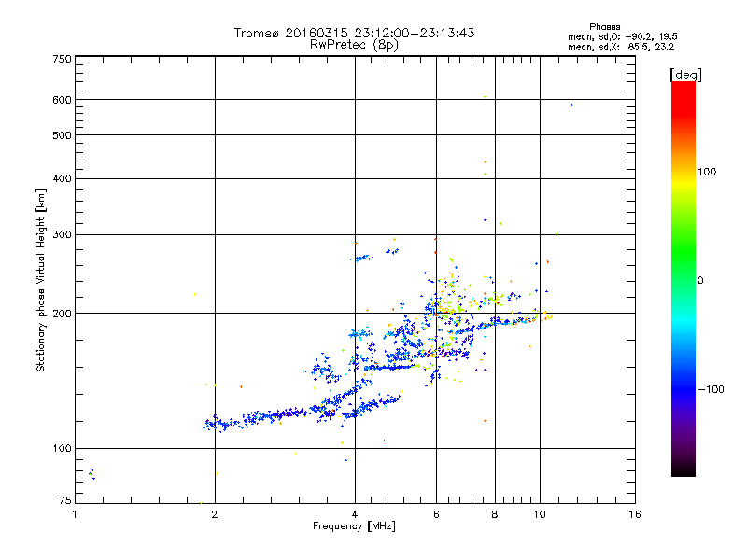Click the 'Stationary phase Virtual Height [km]' axis title
The width and height of the screenshot is (747, 560).
(x=40, y=280)
